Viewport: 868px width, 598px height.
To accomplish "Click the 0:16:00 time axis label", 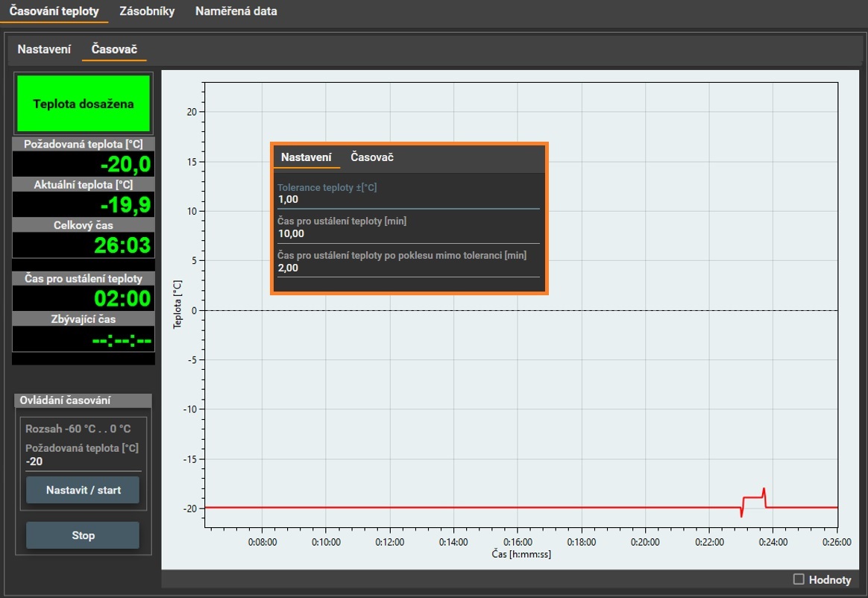I will [x=518, y=542].
